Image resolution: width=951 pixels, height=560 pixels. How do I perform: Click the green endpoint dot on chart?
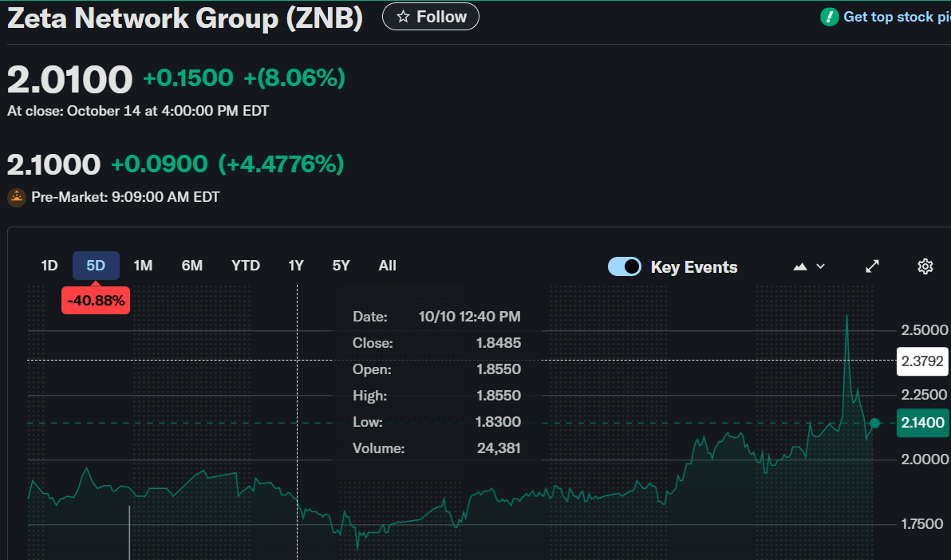coord(875,423)
